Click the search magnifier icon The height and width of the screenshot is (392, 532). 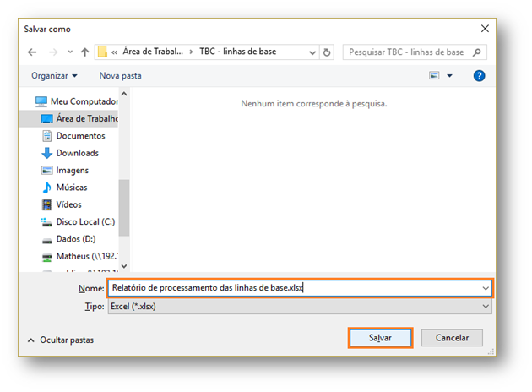478,52
